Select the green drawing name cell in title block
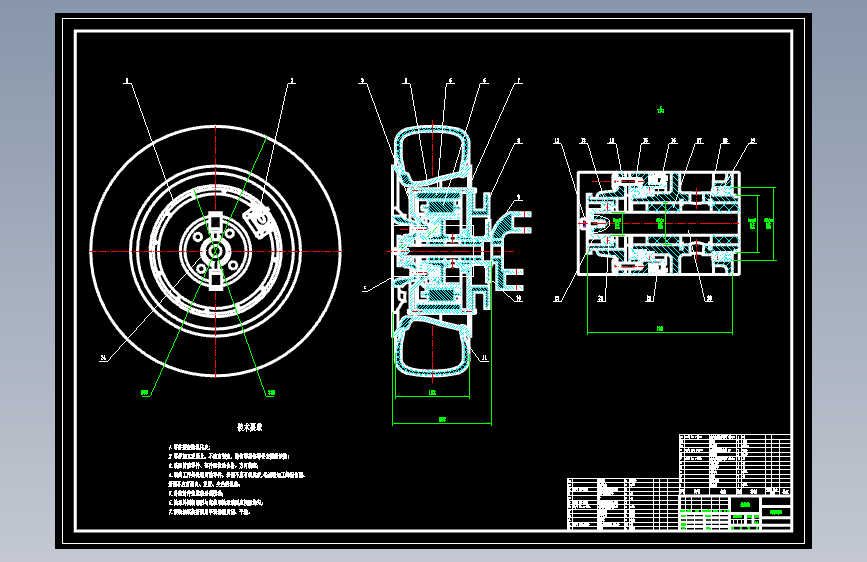 (745, 504)
